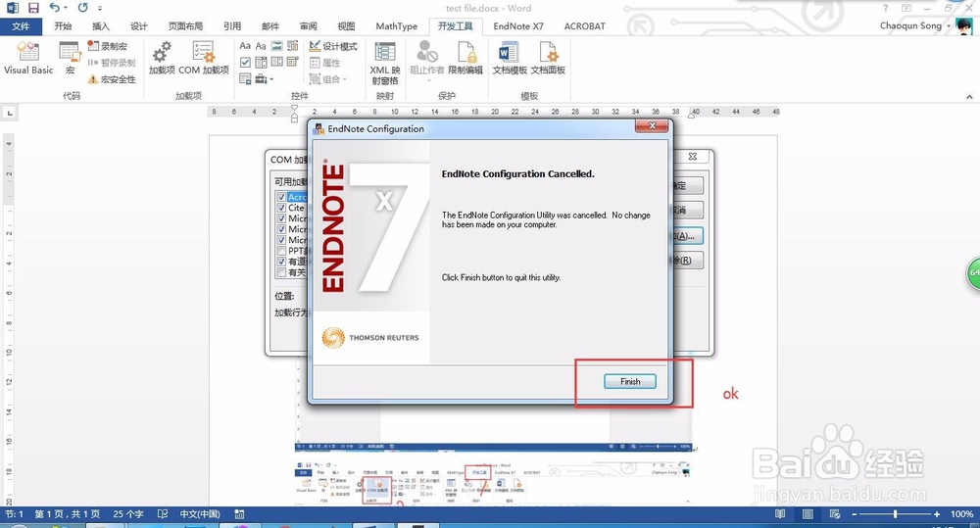This screenshot has height=528, width=980.
Task: Open the XML 映射窗格 pane
Action: click(385, 62)
